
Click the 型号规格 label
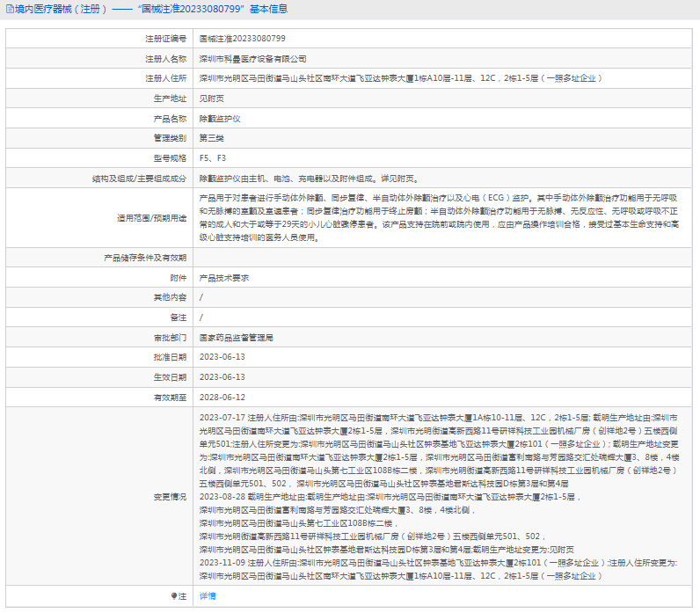pyautogui.click(x=170, y=158)
